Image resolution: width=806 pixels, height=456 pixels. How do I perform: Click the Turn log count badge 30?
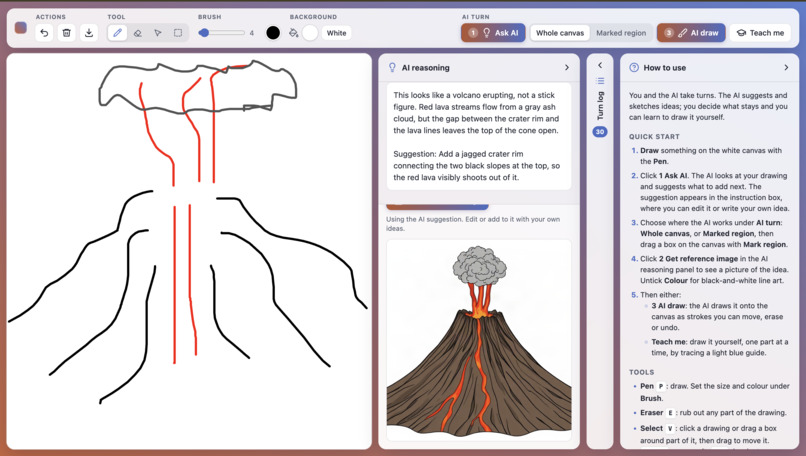coord(600,132)
